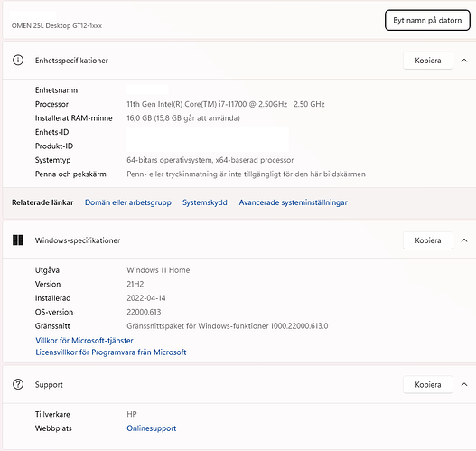Open the Onlinesupport website link

click(151, 428)
